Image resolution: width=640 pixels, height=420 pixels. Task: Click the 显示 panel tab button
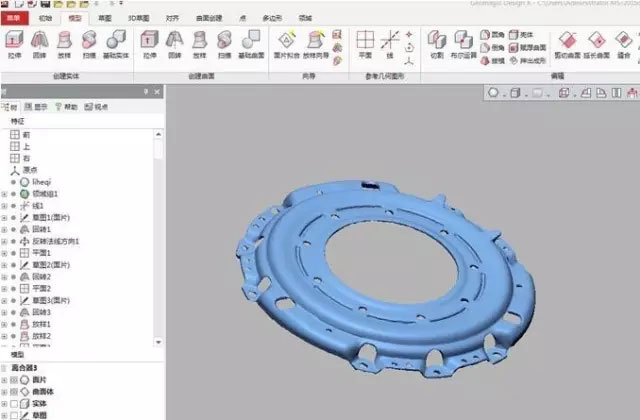tap(37, 106)
